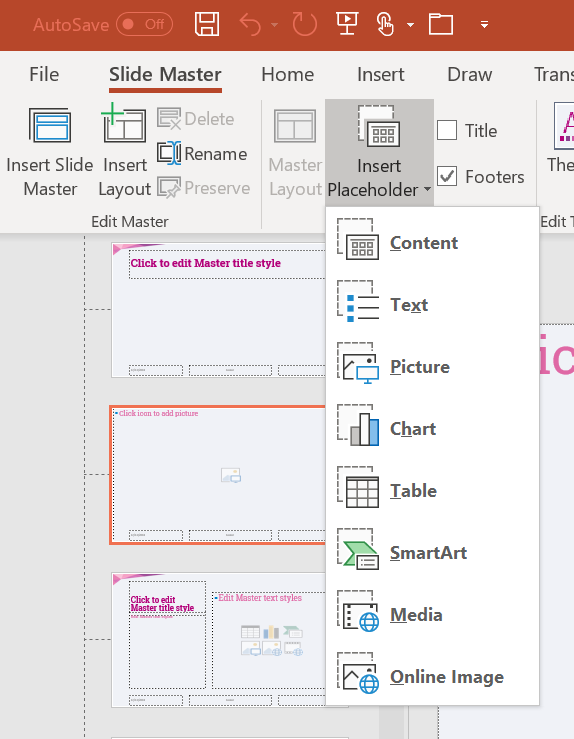Click the Touch/Mouse mode icon
Screen dimensions: 574x739
385,24
